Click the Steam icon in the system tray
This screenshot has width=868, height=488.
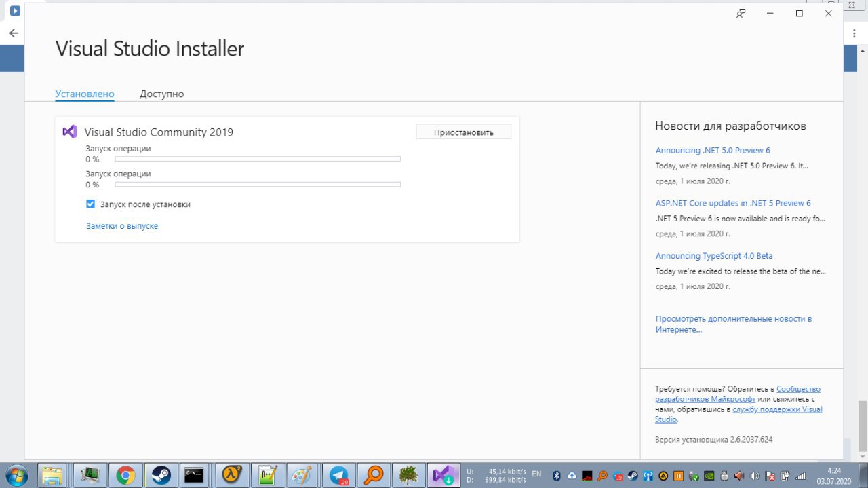[633, 476]
